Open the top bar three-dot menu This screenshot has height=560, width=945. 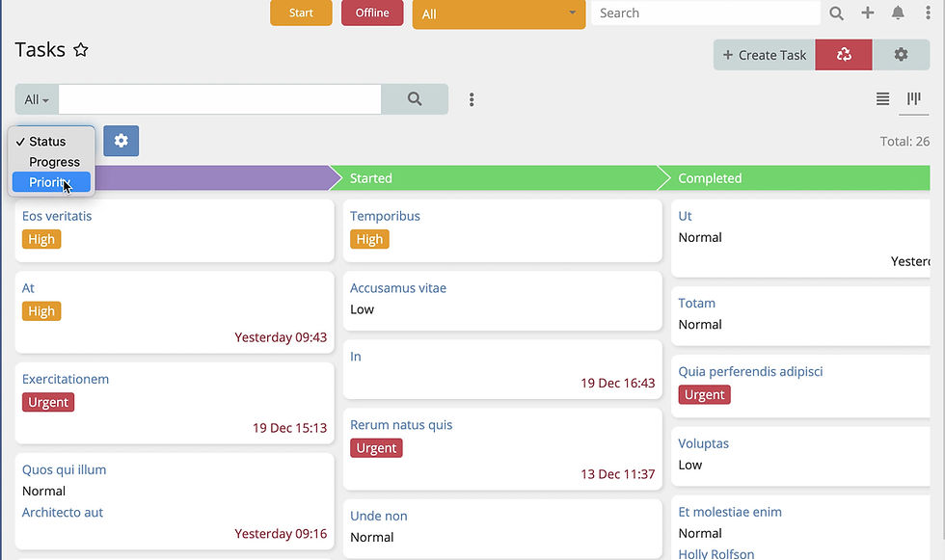pos(928,13)
